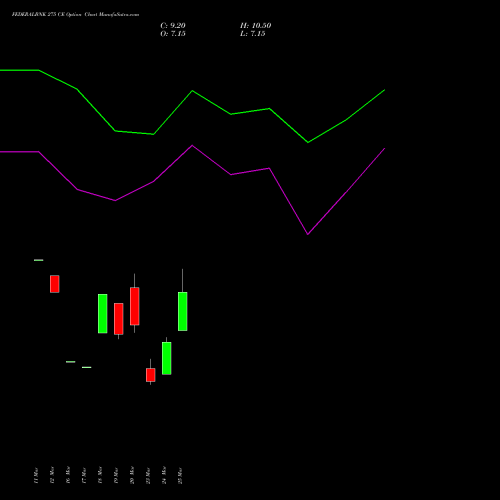Click the flat green dash candle for 11 Mar
500x500 pixels.
click(39, 260)
